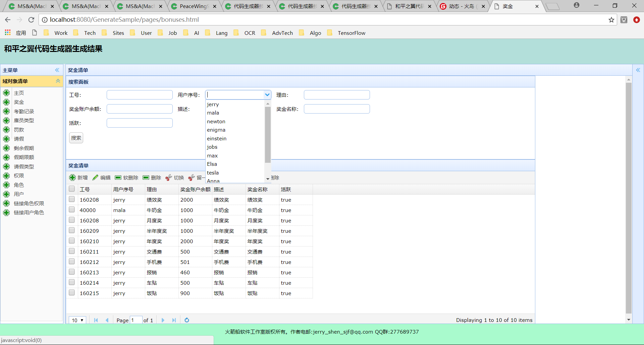Switch to the 动态 - 火鸟 browser tab
This screenshot has width=644, height=345.
463,6
